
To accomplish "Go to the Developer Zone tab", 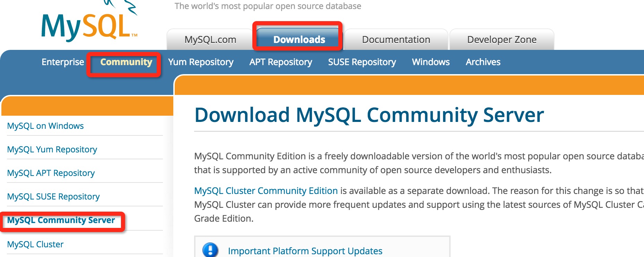I will [502, 40].
